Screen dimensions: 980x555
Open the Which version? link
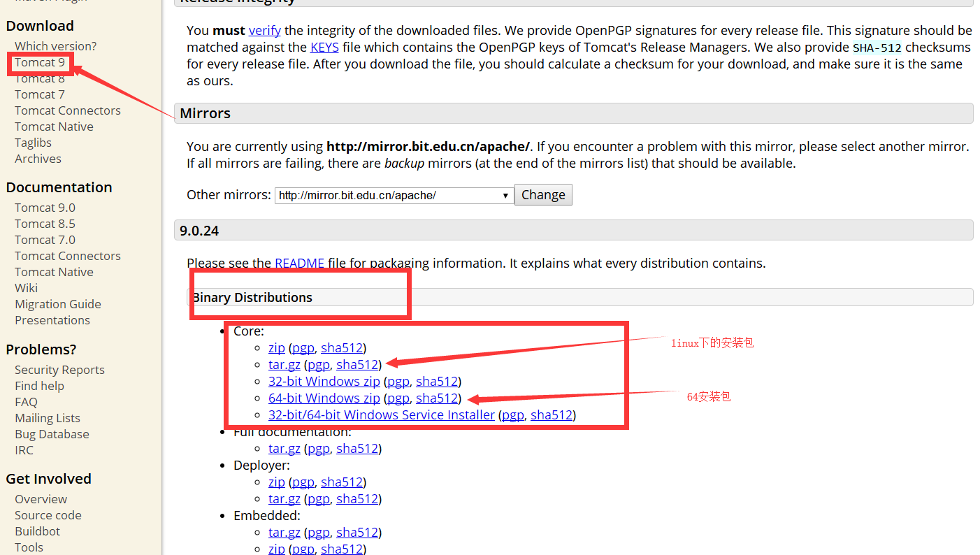(56, 46)
